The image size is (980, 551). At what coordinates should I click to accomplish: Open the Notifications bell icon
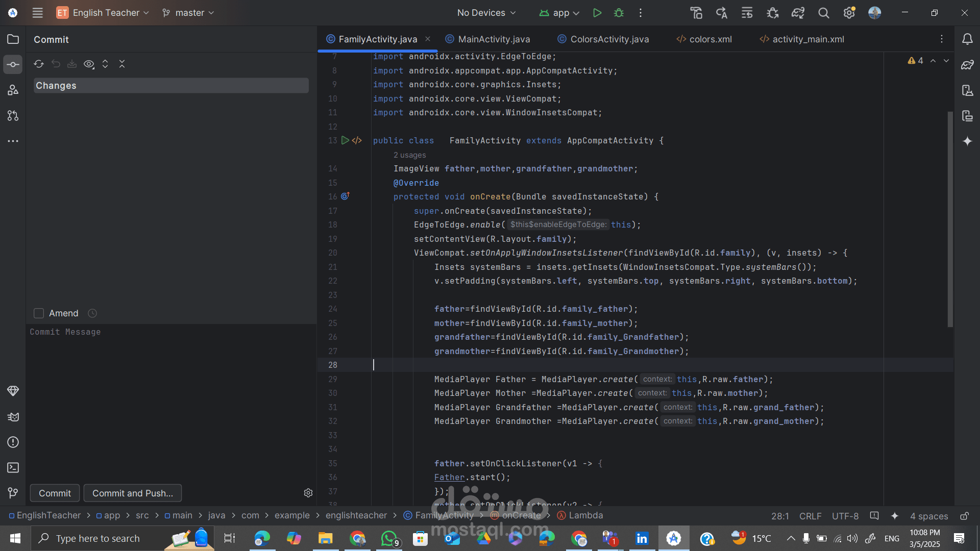pyautogui.click(x=967, y=39)
